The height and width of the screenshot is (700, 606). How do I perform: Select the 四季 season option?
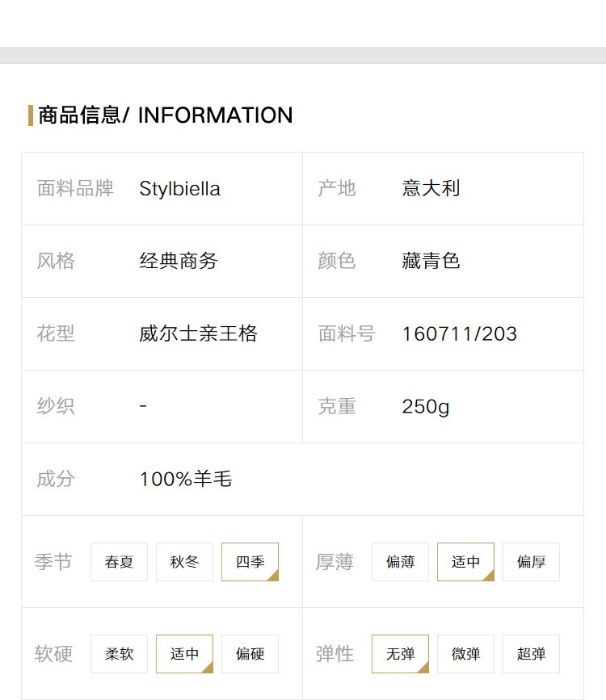250,562
